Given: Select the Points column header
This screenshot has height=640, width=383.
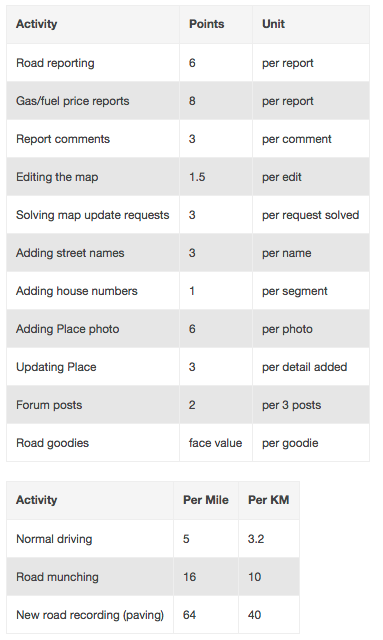Looking at the screenshot, I should (x=206, y=24).
